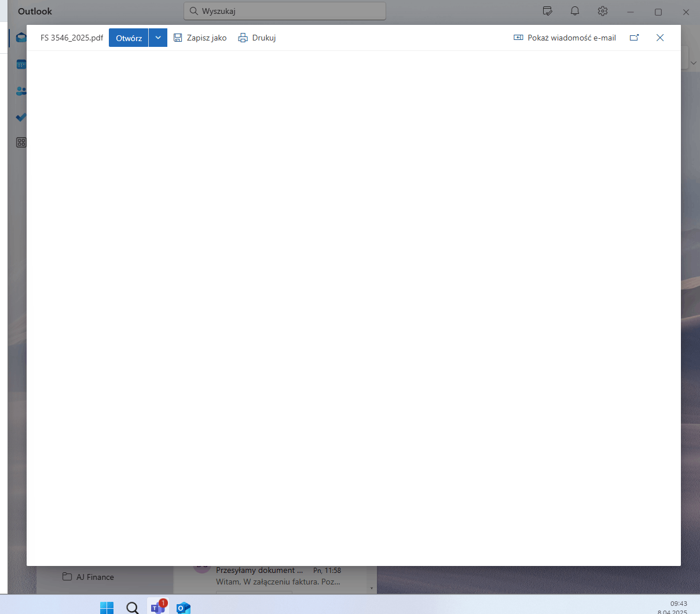Click Pokaż wiadomość e-mail

tap(564, 38)
